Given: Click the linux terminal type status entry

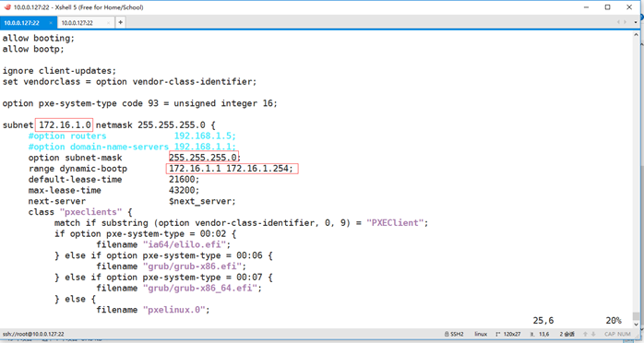Looking at the screenshot, I should pyautogui.click(x=481, y=334).
